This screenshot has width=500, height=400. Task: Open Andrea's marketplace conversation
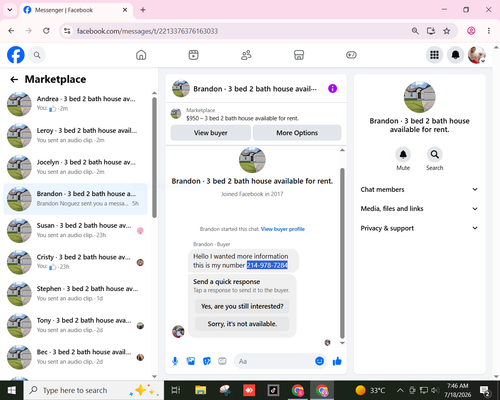(75, 104)
